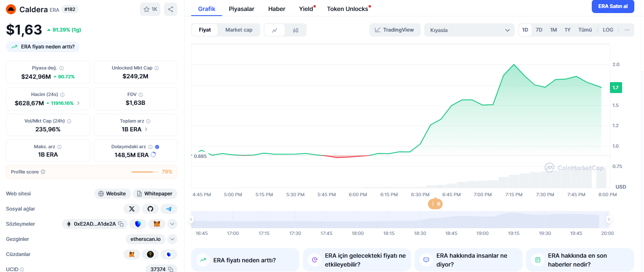Click the info icon beside Dolaşımdaki arz
Image resolution: width=644 pixels, height=272 pixels.
tap(150, 147)
